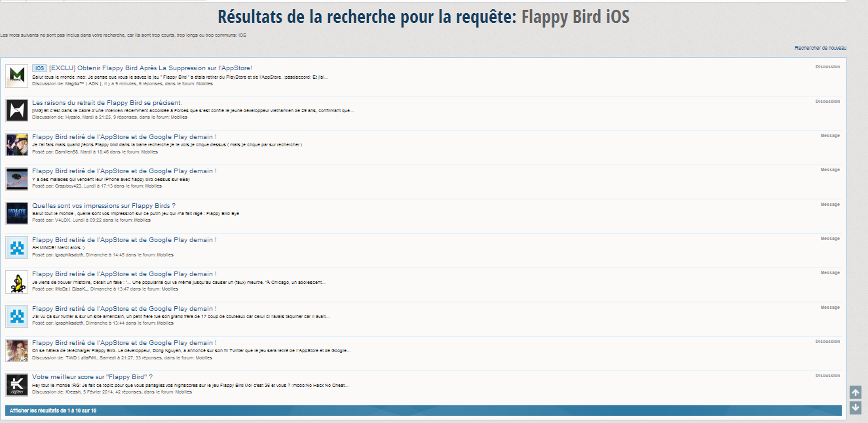Screen dimensions: 868x423
Task: Open Igraphiksdotfr's avatar on the 13:44 post
Action: [17, 316]
